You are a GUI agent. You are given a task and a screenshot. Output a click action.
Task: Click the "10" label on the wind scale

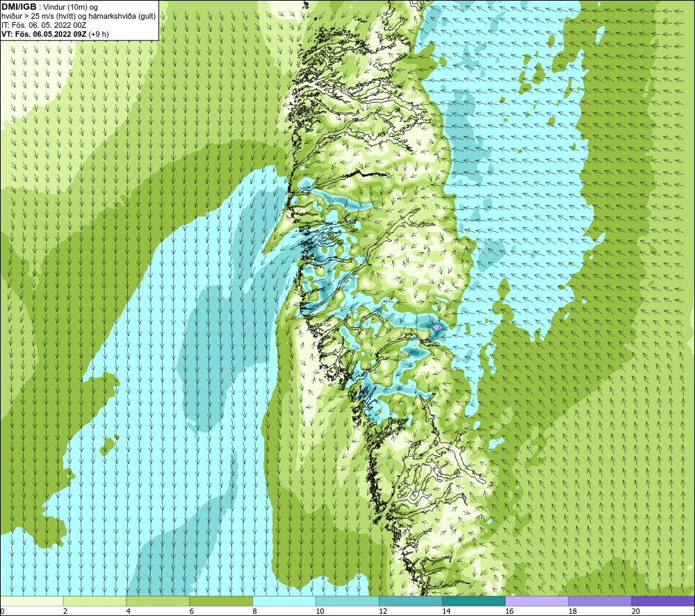click(x=320, y=611)
